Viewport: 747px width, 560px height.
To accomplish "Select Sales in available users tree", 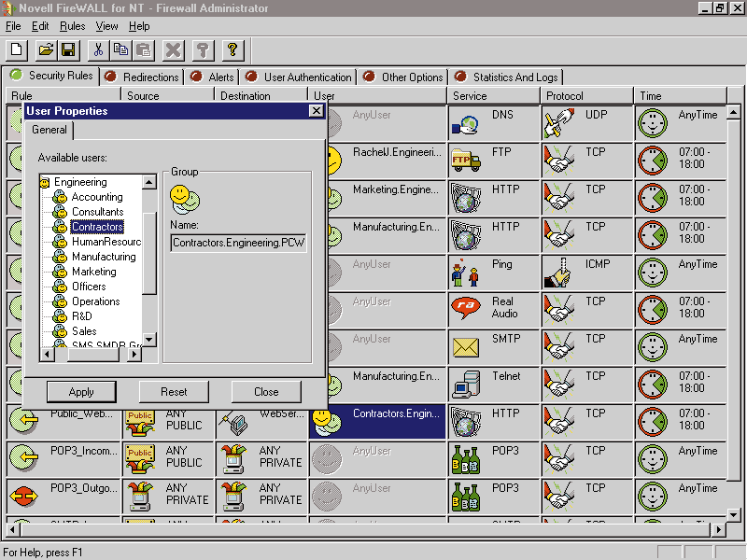I will click(84, 331).
